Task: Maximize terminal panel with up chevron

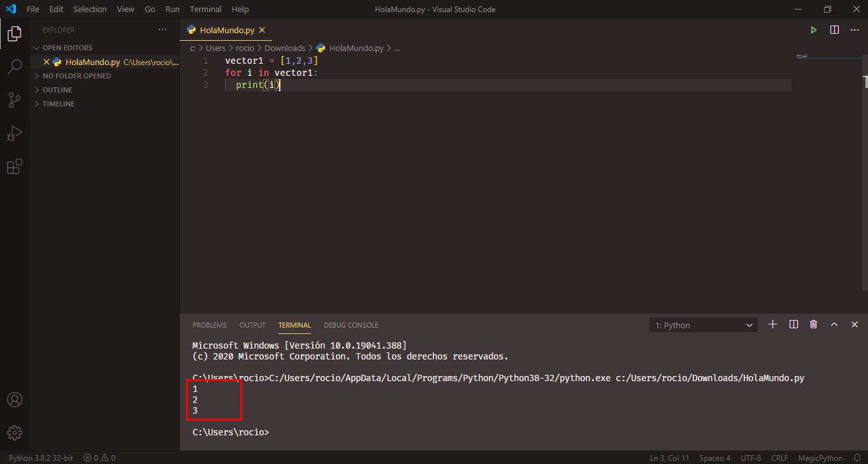Action: click(x=834, y=324)
